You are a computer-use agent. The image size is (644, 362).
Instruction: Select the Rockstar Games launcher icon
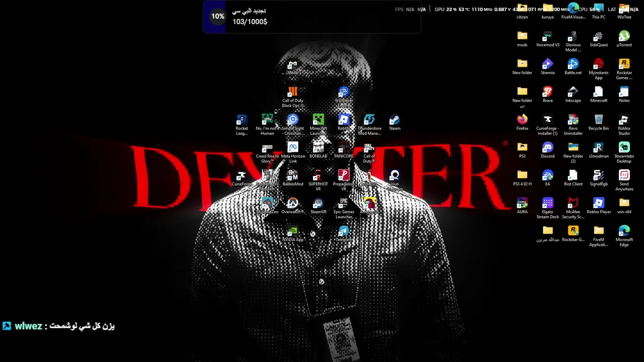[x=624, y=69]
